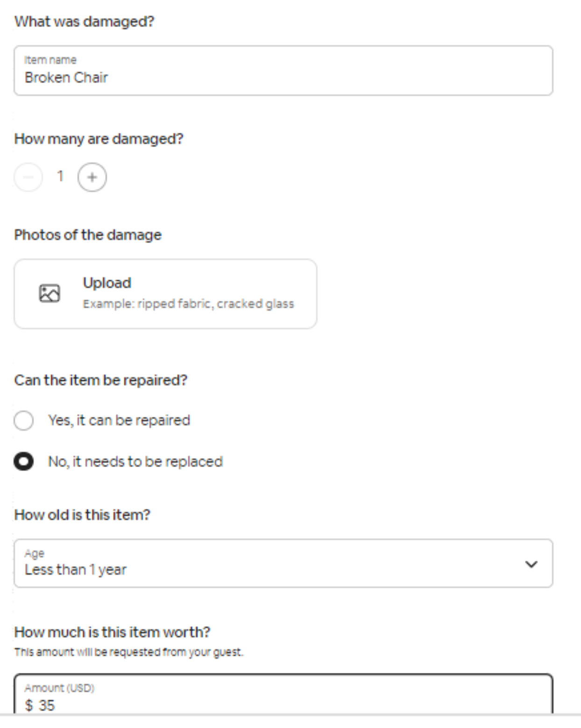Click the "Yes, it can be repaired" label text
The image size is (581, 728).
point(119,421)
